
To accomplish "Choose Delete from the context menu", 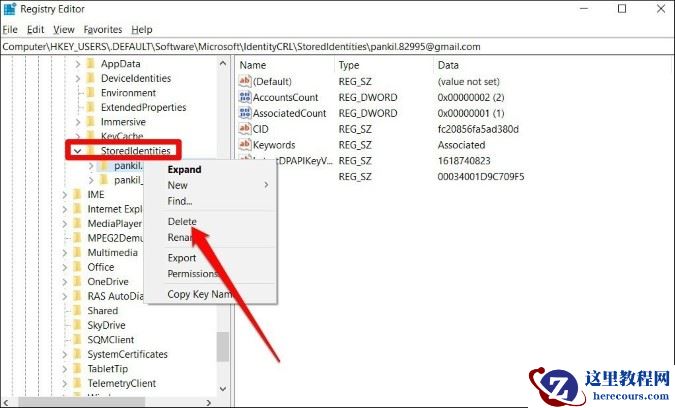I will pos(182,221).
